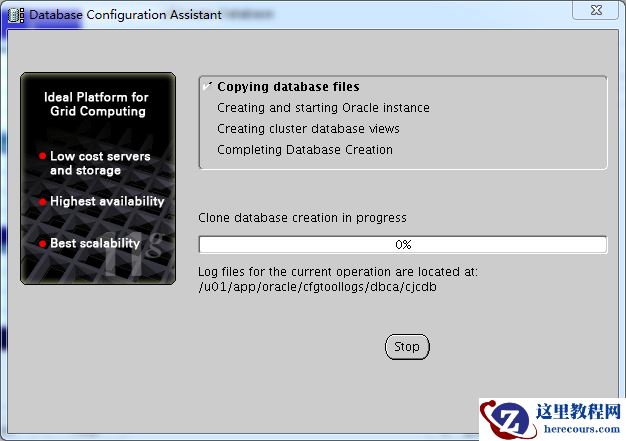Select the Copying database files step
Image resolution: width=626 pixels, height=441 pixels.
[288, 87]
